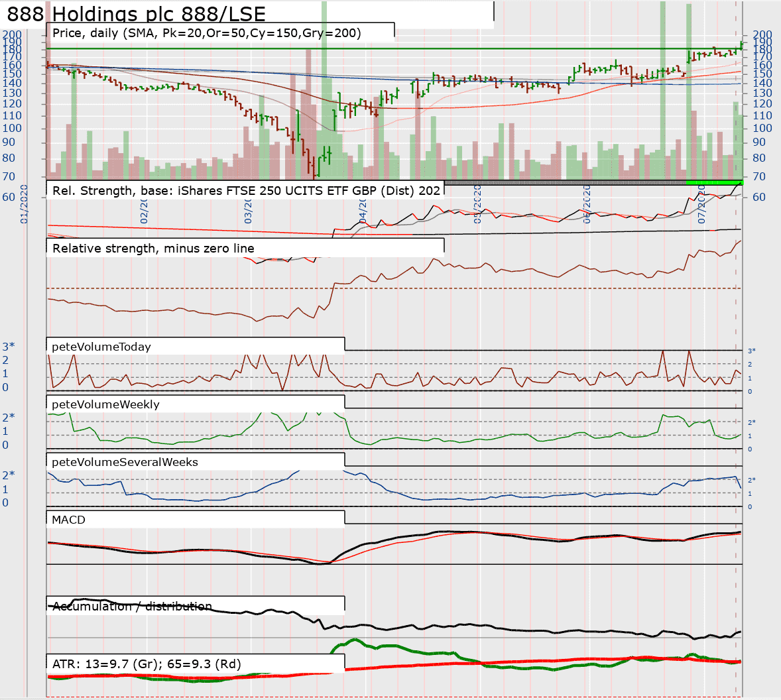Click the Rel. Strength iShares FTSE 250 label
Screen dimensions: 781x700
pyautogui.click(x=247, y=191)
